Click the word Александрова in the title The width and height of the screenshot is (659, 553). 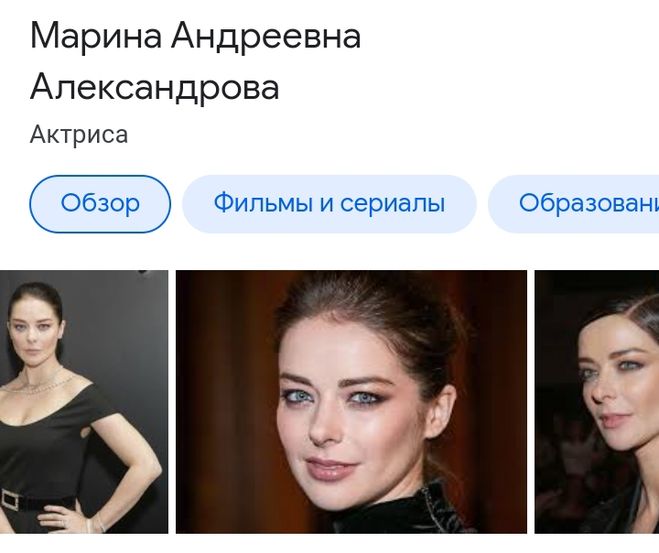[155, 87]
